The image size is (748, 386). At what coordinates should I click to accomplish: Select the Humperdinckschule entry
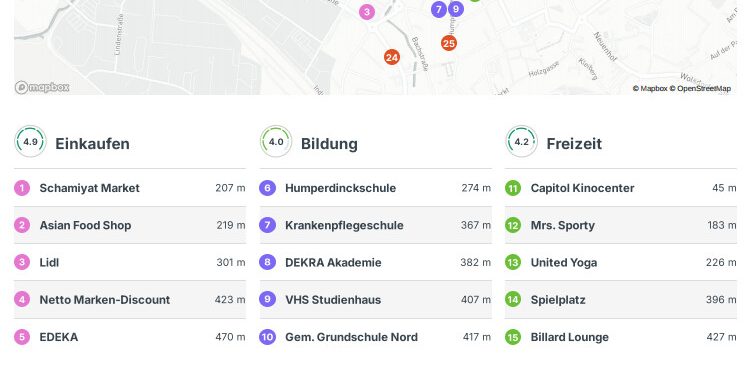(375, 188)
